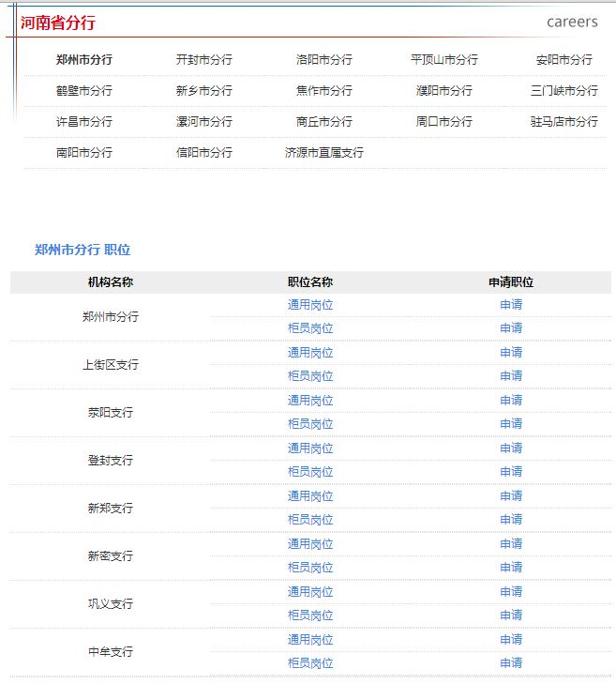
Task: Open 登封支行 通用岗位 position details
Action: tap(310, 448)
